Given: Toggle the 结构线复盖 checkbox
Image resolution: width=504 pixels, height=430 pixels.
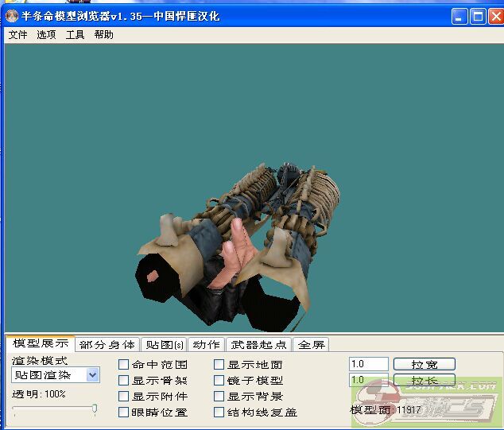Looking at the screenshot, I should pyautogui.click(x=219, y=413).
